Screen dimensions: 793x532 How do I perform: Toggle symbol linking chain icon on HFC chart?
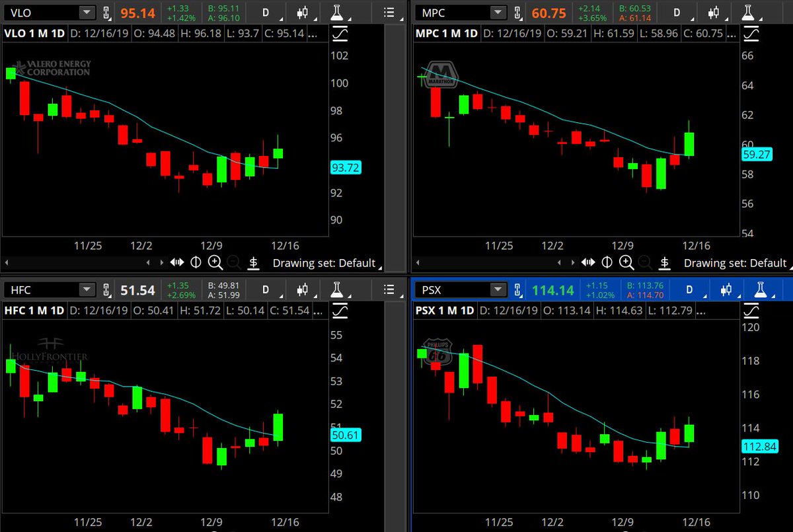pyautogui.click(x=106, y=289)
